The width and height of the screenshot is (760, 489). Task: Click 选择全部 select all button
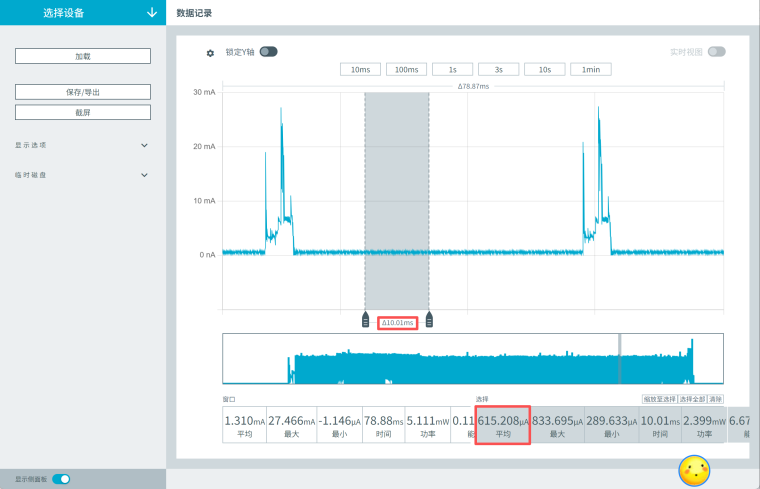692,399
